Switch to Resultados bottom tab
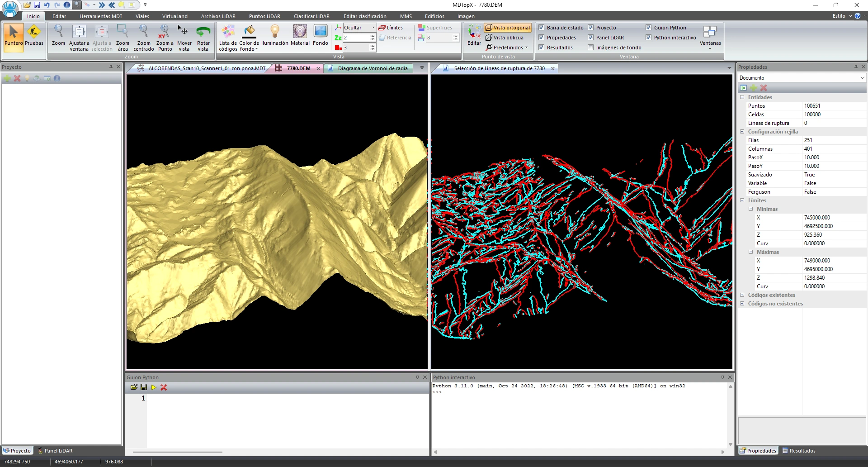This screenshot has width=868, height=467. tap(799, 451)
